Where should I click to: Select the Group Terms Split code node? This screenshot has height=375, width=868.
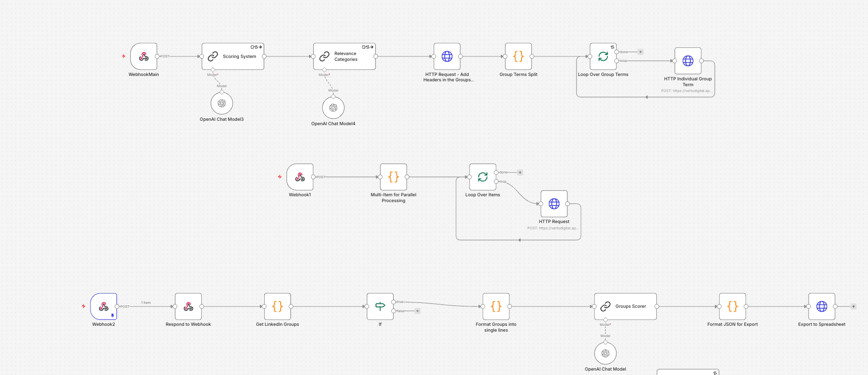click(x=518, y=56)
